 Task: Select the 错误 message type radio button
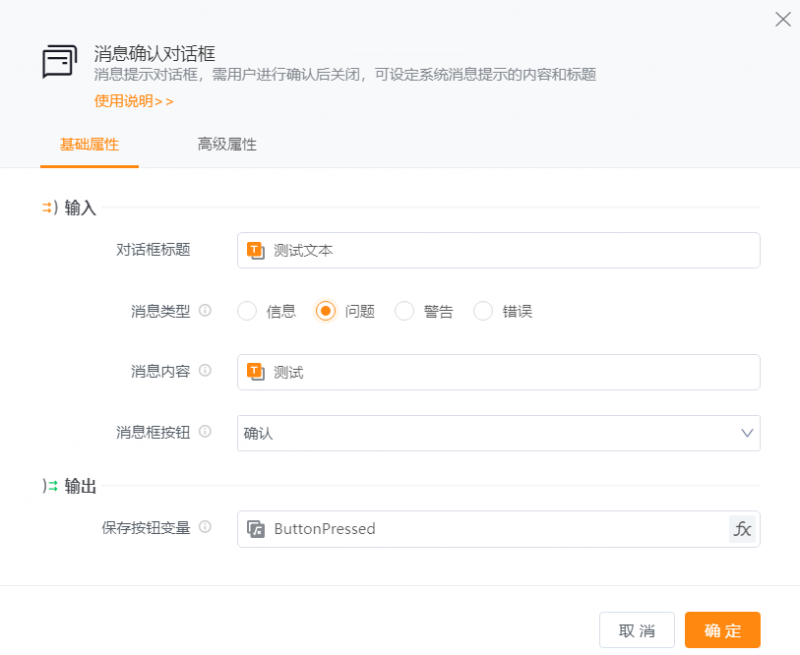point(483,311)
